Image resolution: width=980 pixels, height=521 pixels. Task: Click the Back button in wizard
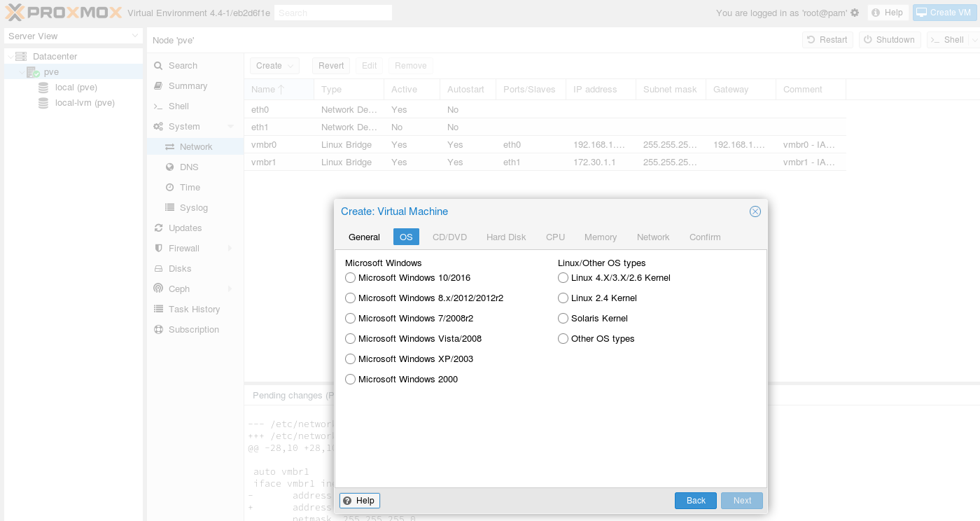pyautogui.click(x=696, y=501)
